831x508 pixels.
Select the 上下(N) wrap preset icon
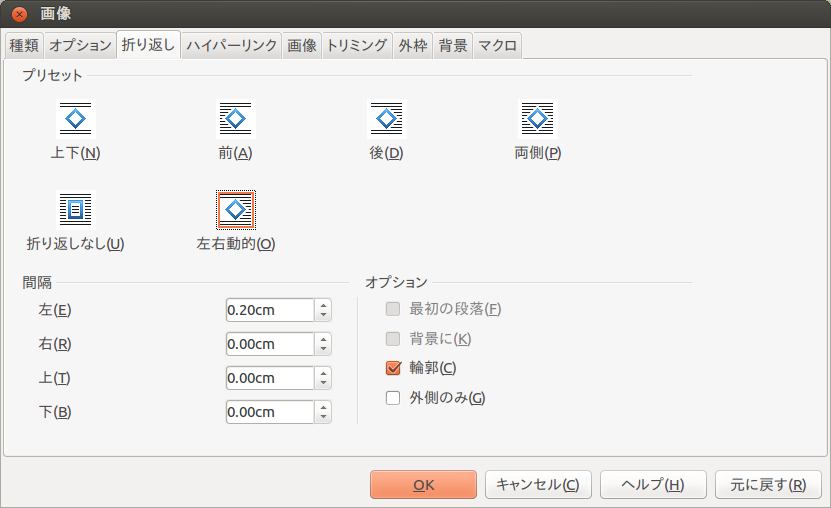pyautogui.click(x=75, y=119)
